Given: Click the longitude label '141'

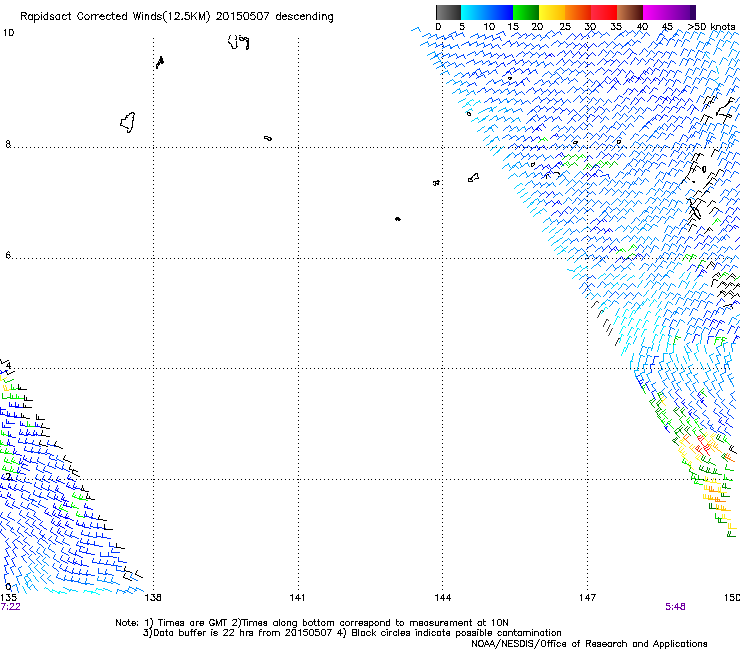Looking at the screenshot, I should (297, 598).
